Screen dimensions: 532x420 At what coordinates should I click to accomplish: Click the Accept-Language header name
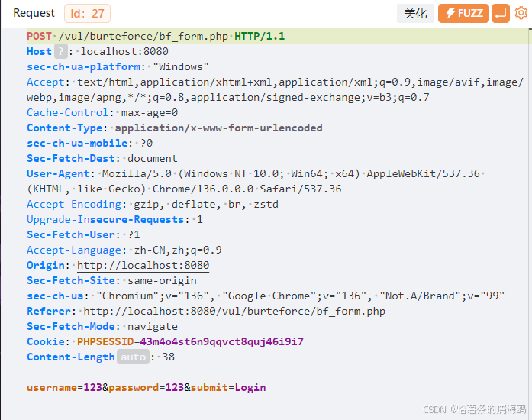(74, 250)
